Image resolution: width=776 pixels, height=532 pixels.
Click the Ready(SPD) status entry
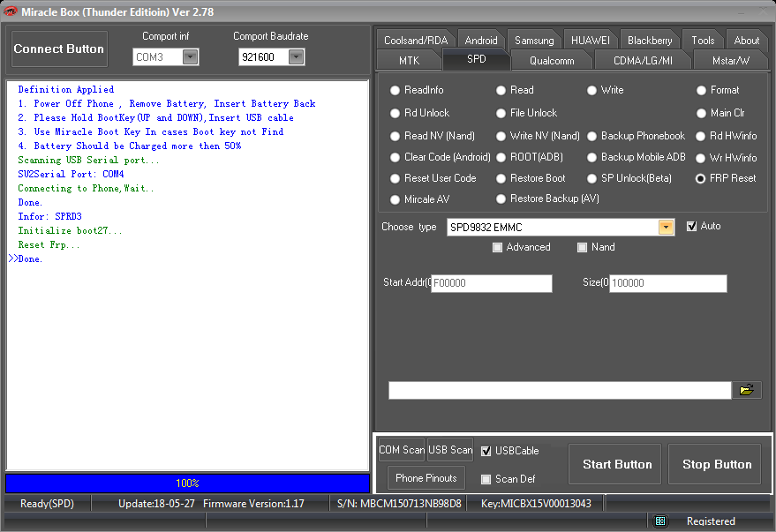coord(47,503)
